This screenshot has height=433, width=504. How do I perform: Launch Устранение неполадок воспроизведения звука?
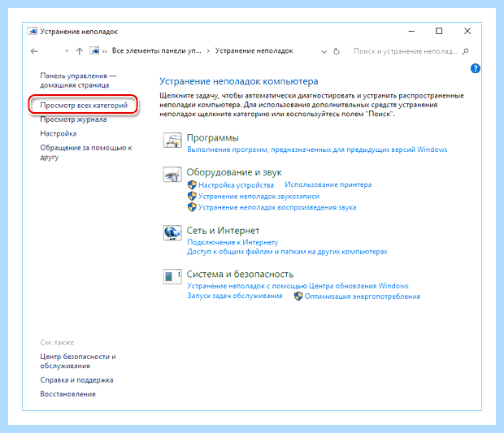[277, 207]
